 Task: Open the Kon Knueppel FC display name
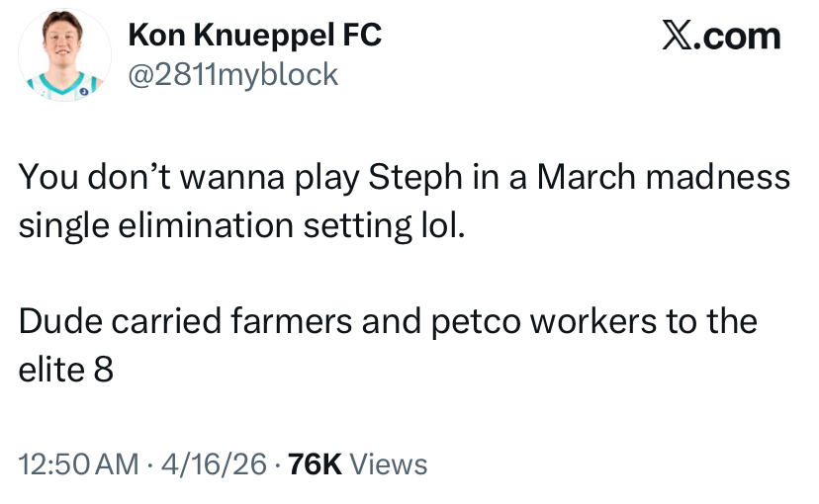click(x=255, y=36)
